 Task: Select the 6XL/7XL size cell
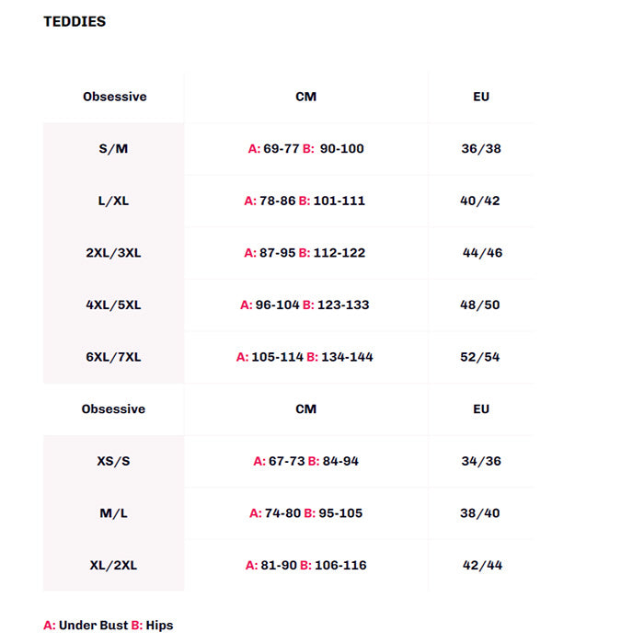pyautogui.click(x=113, y=357)
